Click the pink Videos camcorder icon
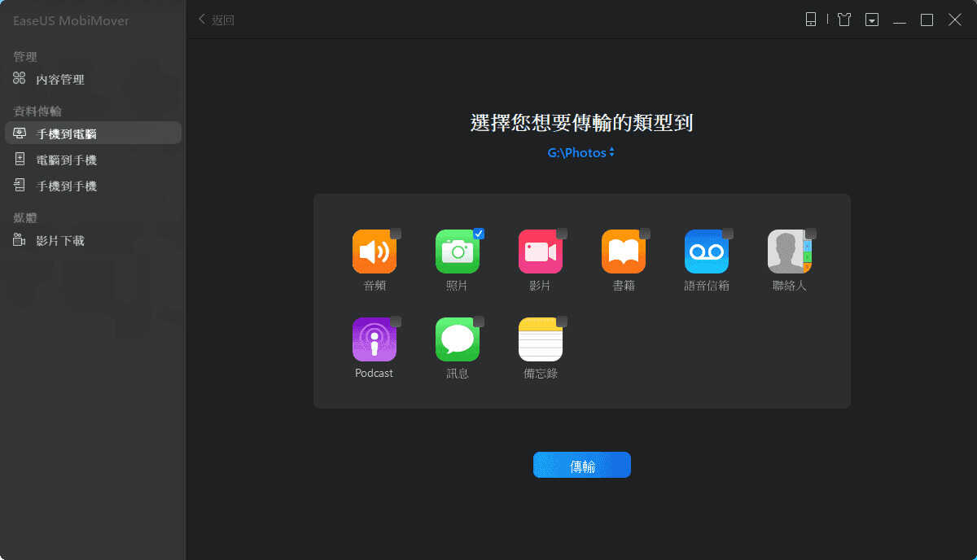This screenshot has width=977, height=560. pos(540,252)
